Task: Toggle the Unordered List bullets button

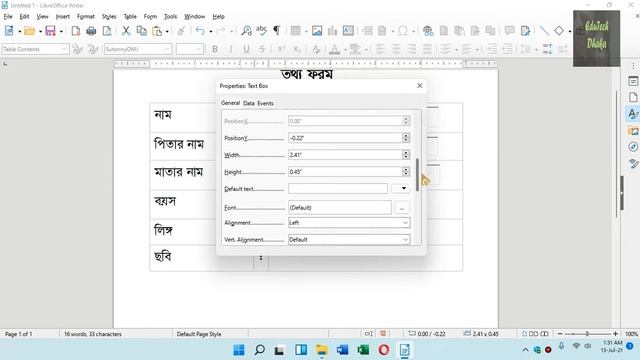Action: 445,49
